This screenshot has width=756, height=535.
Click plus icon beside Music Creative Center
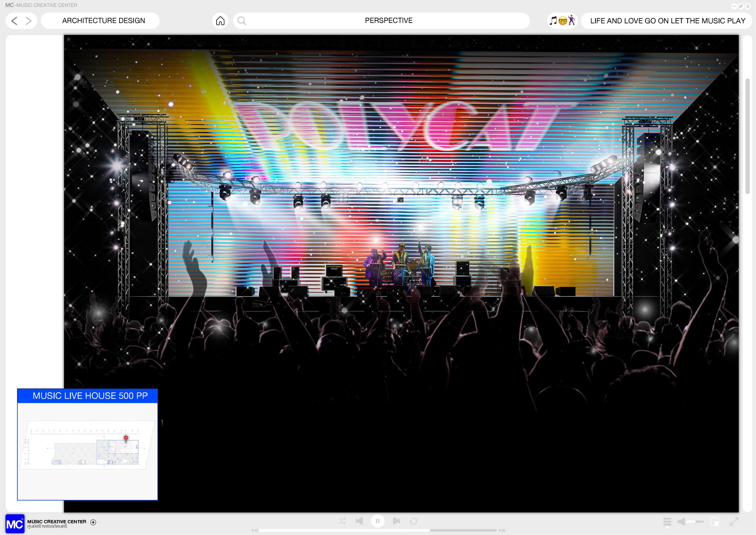(93, 522)
